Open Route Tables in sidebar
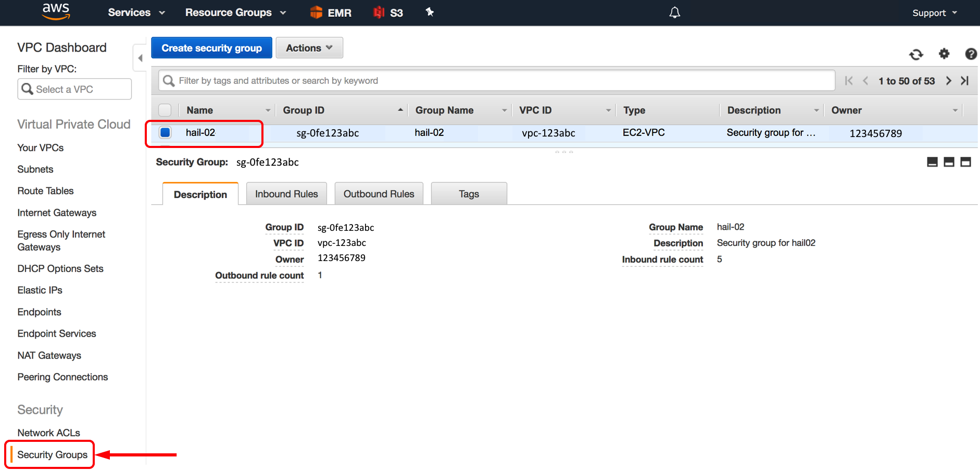This screenshot has width=980, height=470. coord(46,191)
